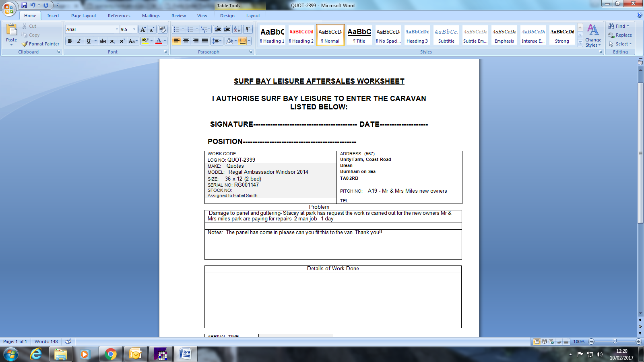Apply a numbered list
This screenshot has height=362, width=644.
pos(190,29)
